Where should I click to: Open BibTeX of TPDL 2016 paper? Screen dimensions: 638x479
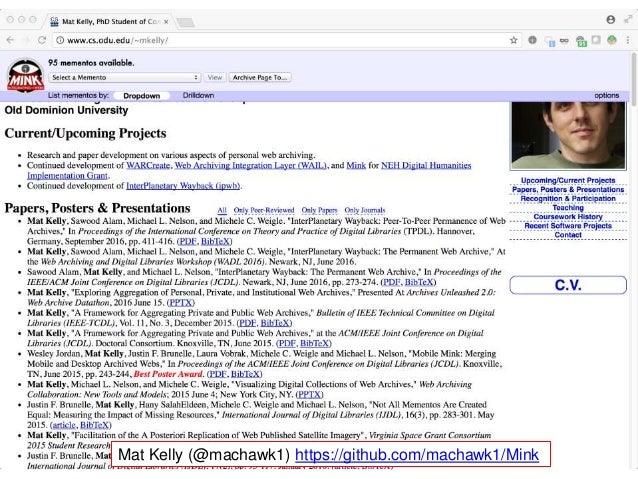pos(215,241)
